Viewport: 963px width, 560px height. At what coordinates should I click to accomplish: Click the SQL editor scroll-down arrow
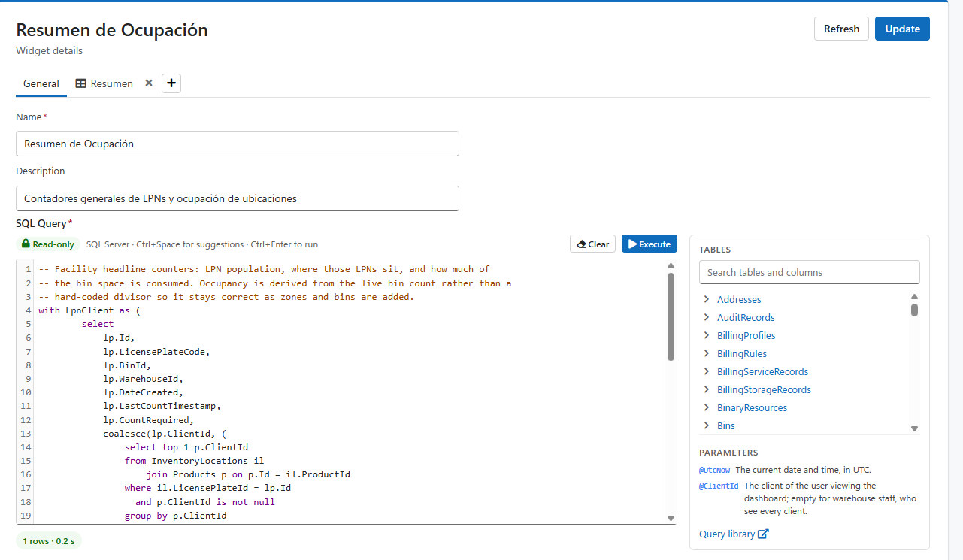[671, 518]
